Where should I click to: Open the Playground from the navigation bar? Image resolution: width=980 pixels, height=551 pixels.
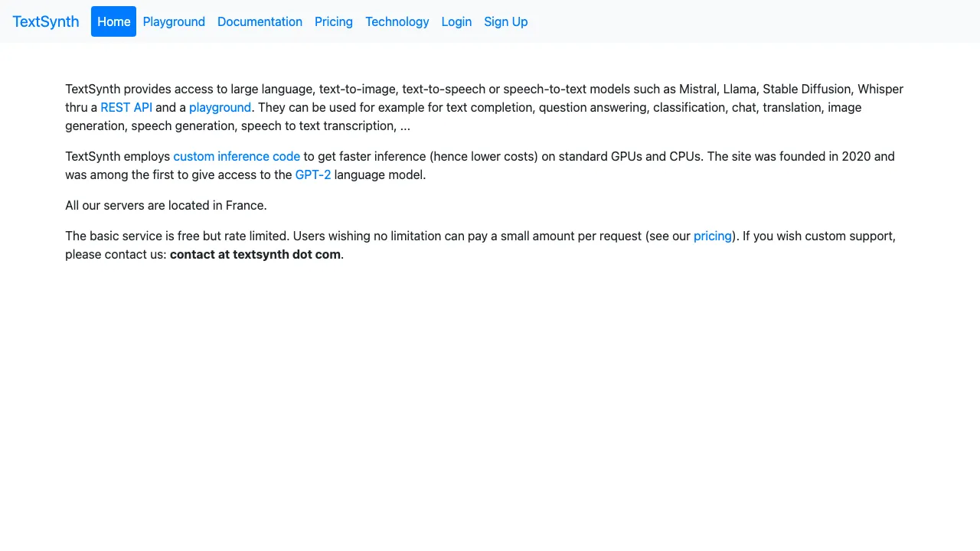174,21
